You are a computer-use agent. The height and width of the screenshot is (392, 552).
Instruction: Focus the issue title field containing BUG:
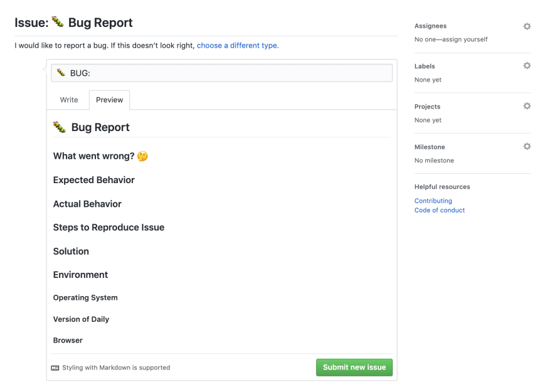click(222, 73)
